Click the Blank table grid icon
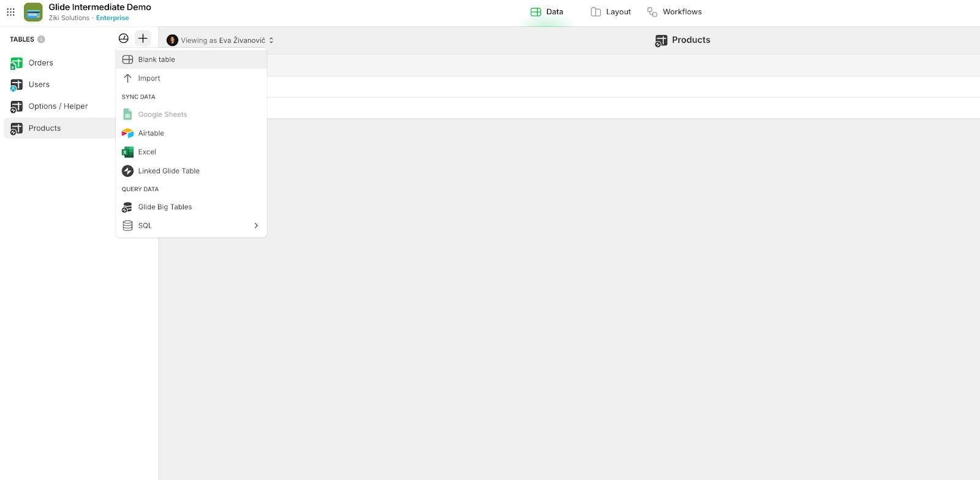Image resolution: width=980 pixels, height=480 pixels. click(x=127, y=59)
